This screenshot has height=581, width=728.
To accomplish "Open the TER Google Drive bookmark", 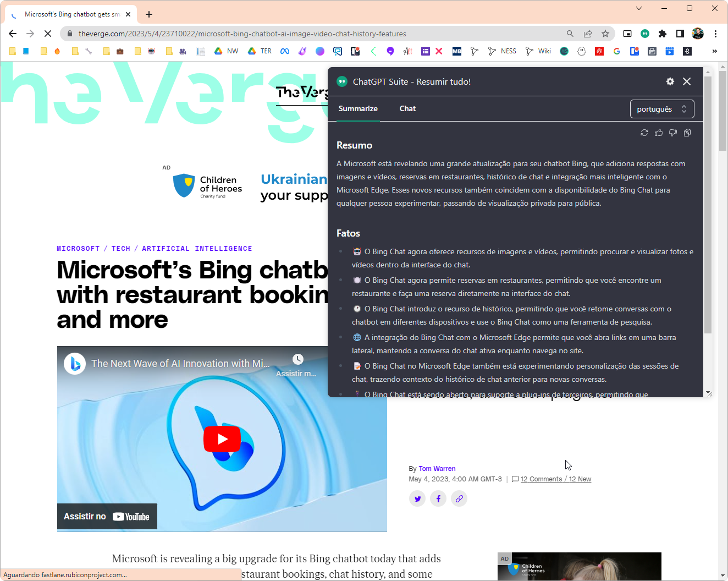I will (260, 51).
